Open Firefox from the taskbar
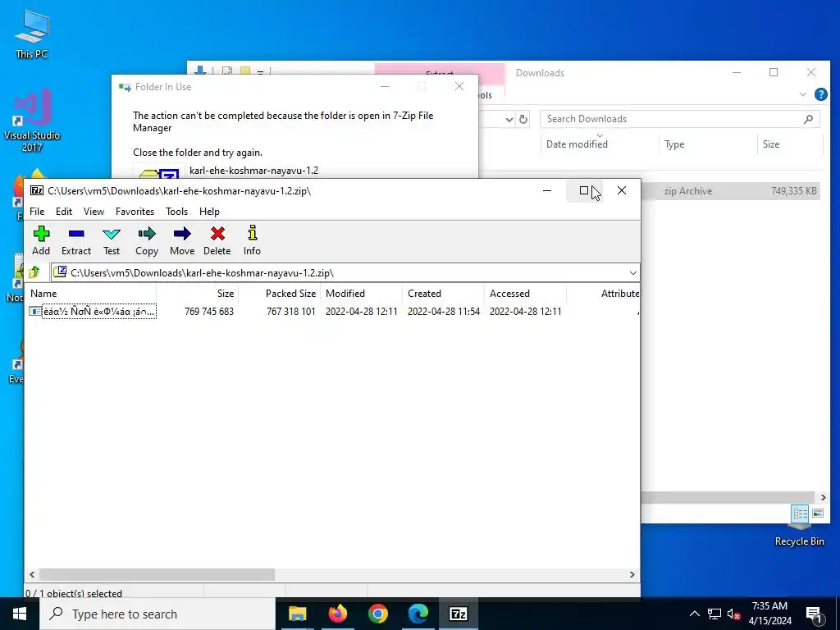The image size is (840, 630). 337,614
